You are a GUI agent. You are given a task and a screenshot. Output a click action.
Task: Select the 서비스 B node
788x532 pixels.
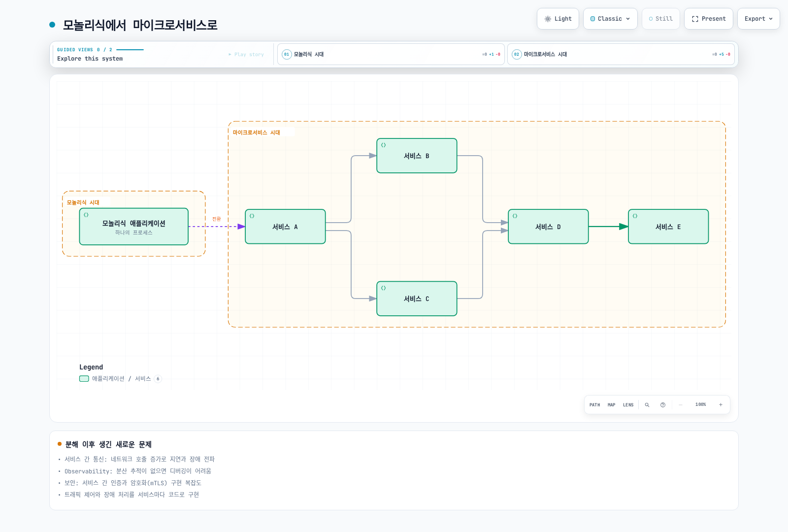(x=417, y=156)
